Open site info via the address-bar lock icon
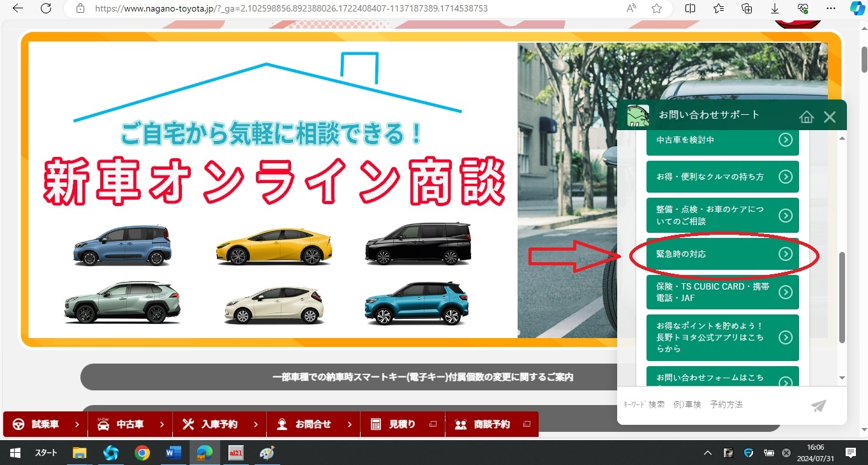868x465 pixels. pyautogui.click(x=80, y=8)
